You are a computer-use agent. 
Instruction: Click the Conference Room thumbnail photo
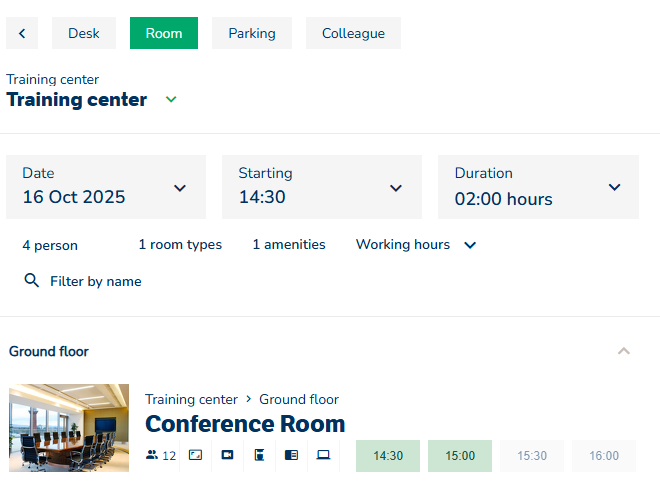tap(69, 428)
